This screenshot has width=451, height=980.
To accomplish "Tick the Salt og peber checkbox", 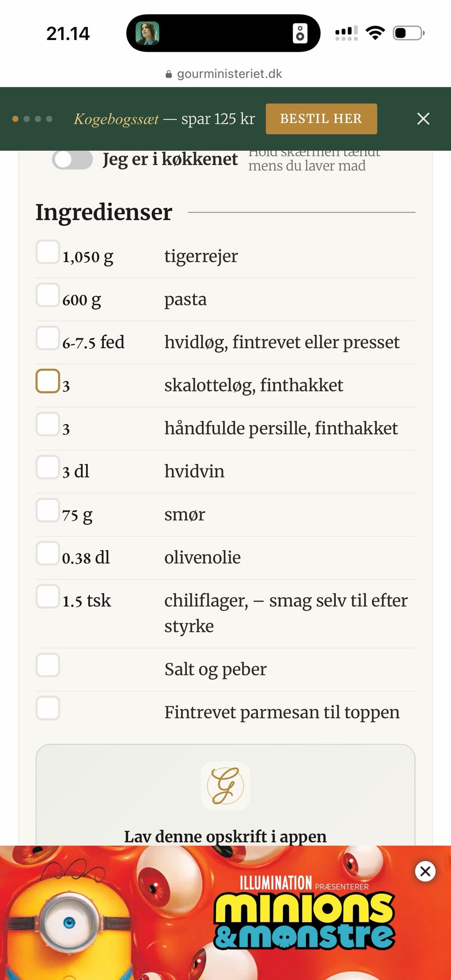I will click(x=48, y=665).
